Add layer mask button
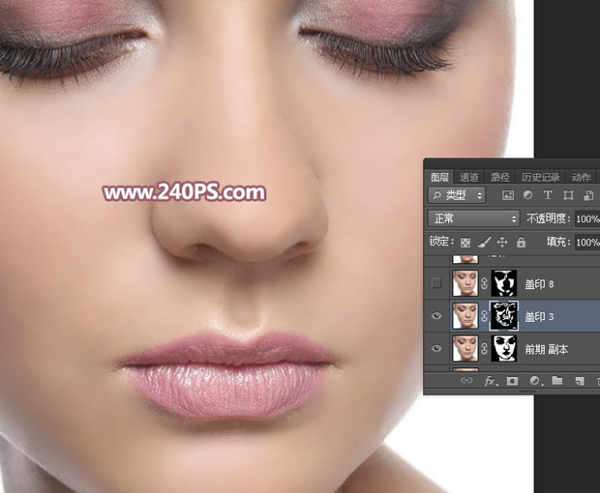Viewport: 600px width, 493px height. pyautogui.click(x=512, y=381)
